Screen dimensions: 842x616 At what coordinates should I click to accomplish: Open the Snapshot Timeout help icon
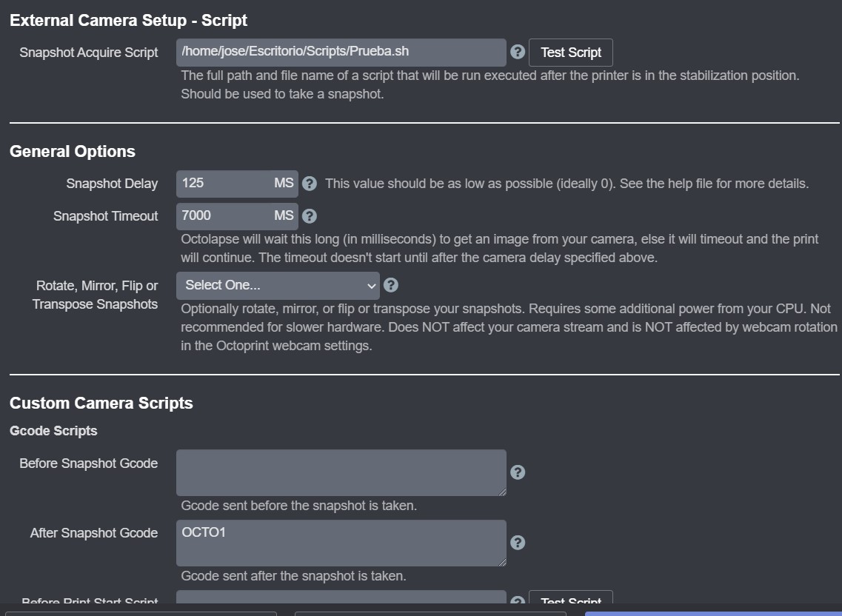tap(309, 215)
